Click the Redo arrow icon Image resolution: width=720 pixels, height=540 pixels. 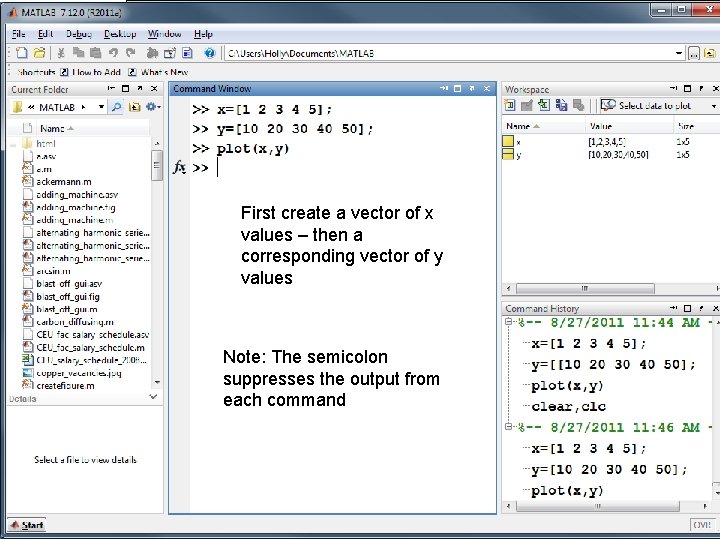pos(131,53)
